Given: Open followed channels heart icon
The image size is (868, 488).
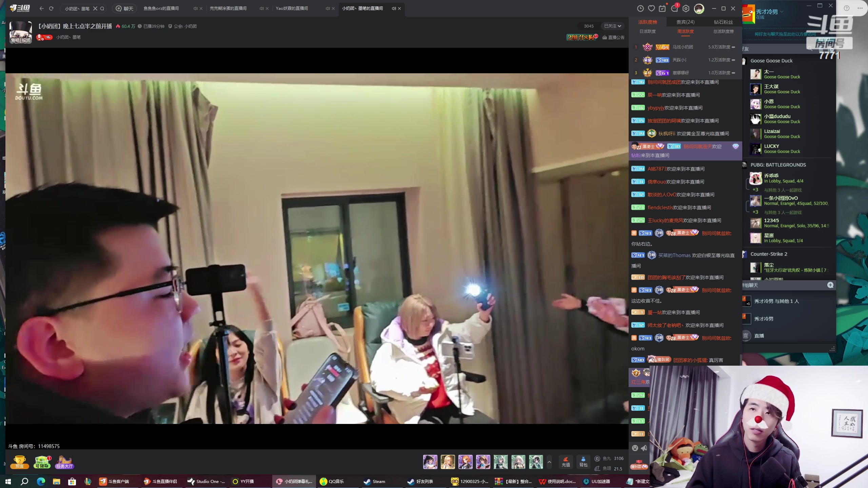Looking at the screenshot, I should click(x=651, y=8).
